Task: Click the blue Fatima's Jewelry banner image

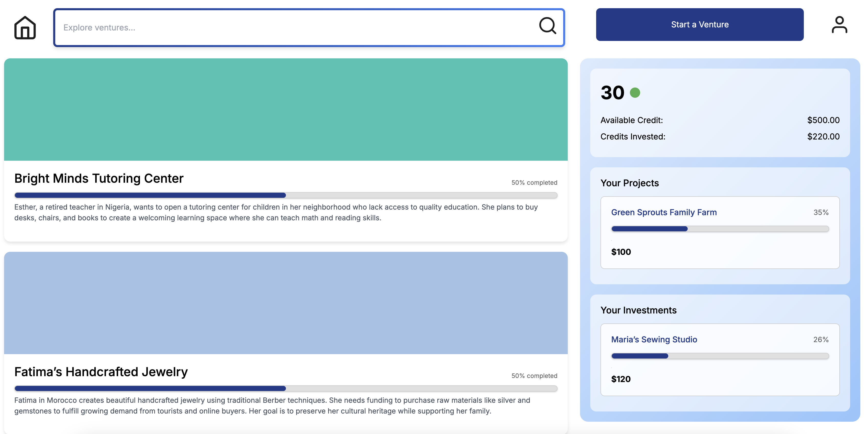Action: coord(286,302)
